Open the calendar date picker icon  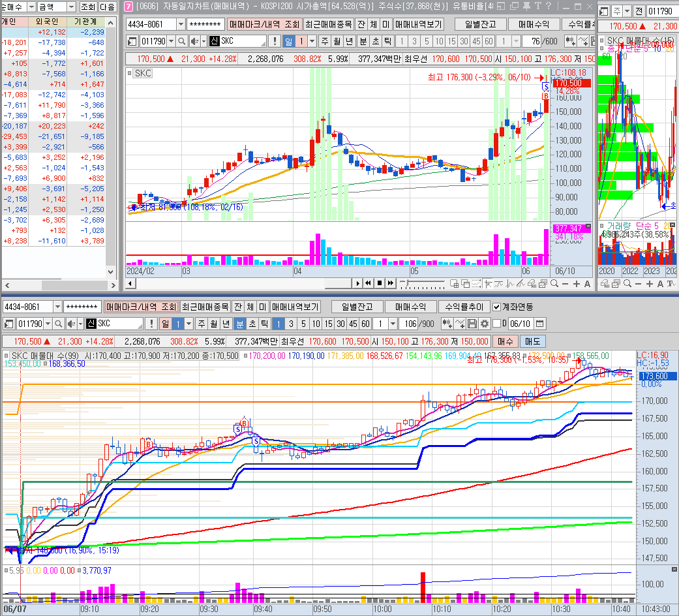[x=539, y=324]
